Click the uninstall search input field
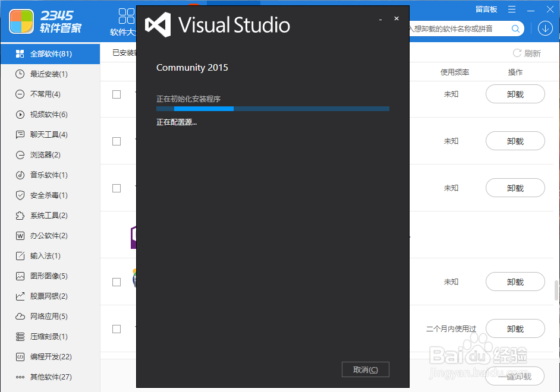Viewport: 560px width, 392px height. 459,29
